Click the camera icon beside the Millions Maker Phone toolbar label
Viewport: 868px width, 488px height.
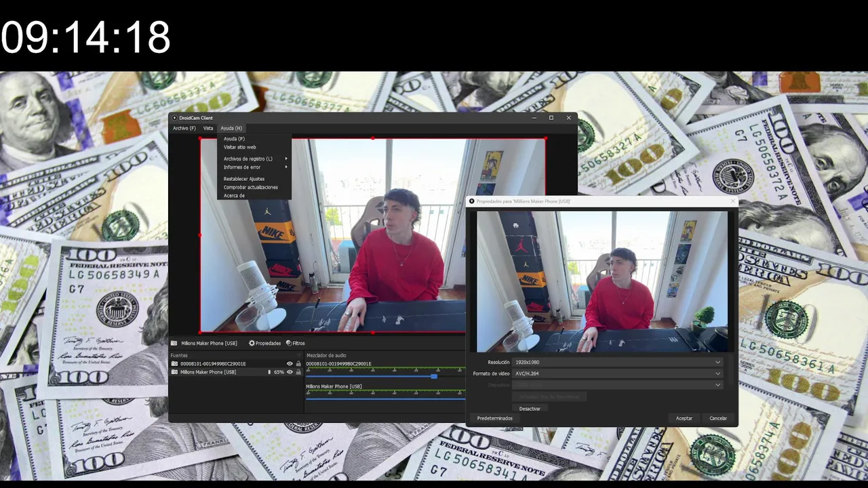click(x=174, y=343)
